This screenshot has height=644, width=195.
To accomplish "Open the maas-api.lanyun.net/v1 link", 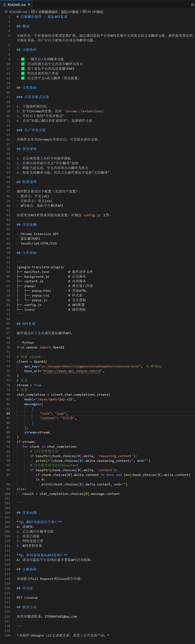I will coord(72,371).
